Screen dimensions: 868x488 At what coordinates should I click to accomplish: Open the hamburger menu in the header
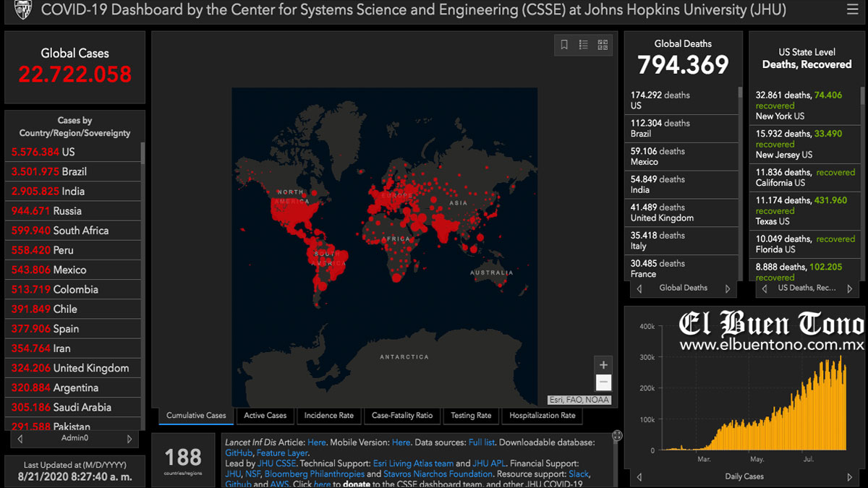[852, 10]
